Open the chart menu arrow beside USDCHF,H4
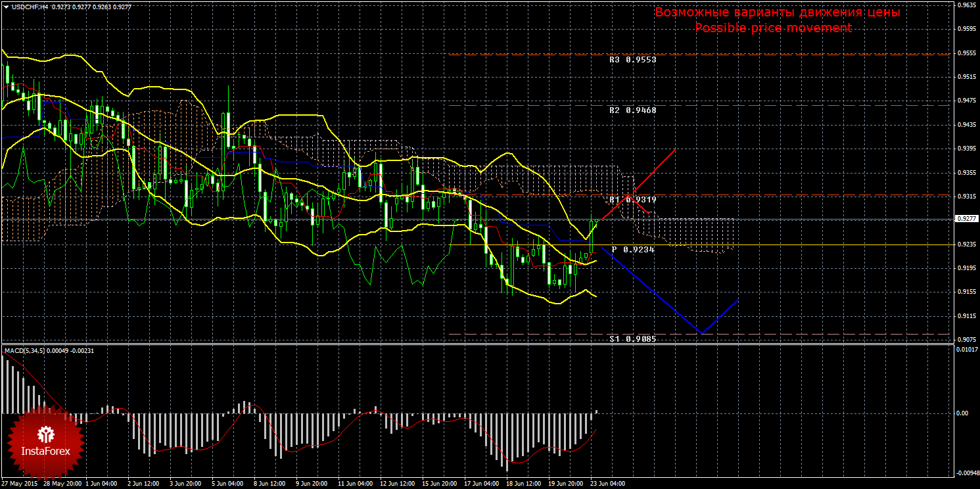Image resolution: width=980 pixels, height=489 pixels. coord(6,7)
